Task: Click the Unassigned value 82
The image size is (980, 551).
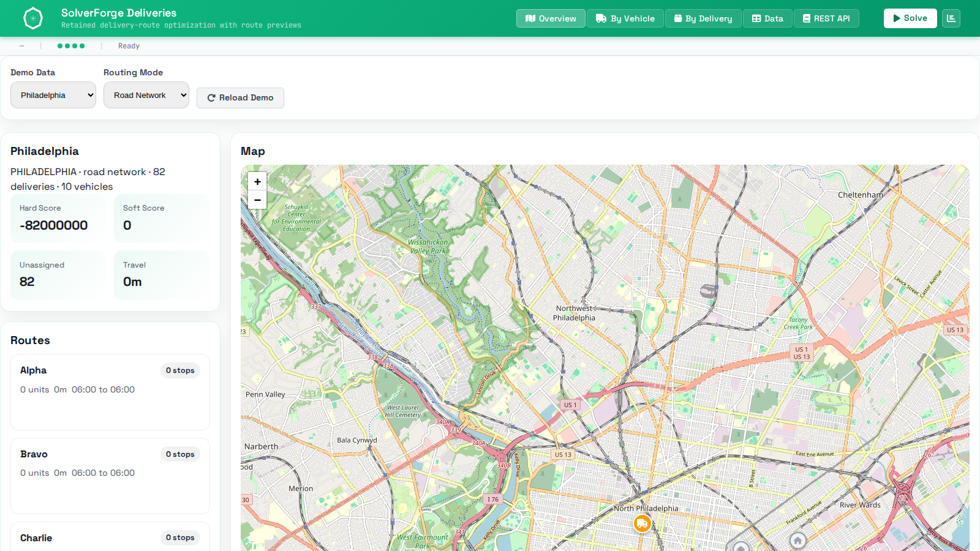Action: click(x=27, y=282)
